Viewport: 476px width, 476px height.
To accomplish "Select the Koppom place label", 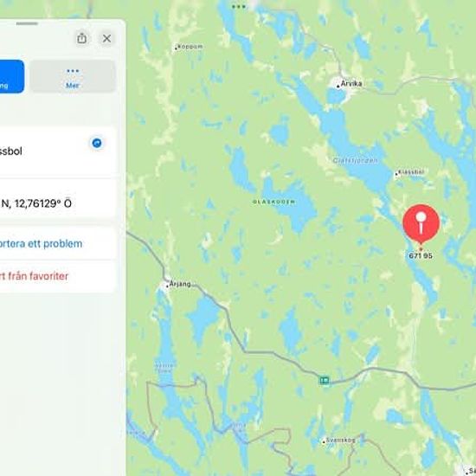I will click(190, 47).
